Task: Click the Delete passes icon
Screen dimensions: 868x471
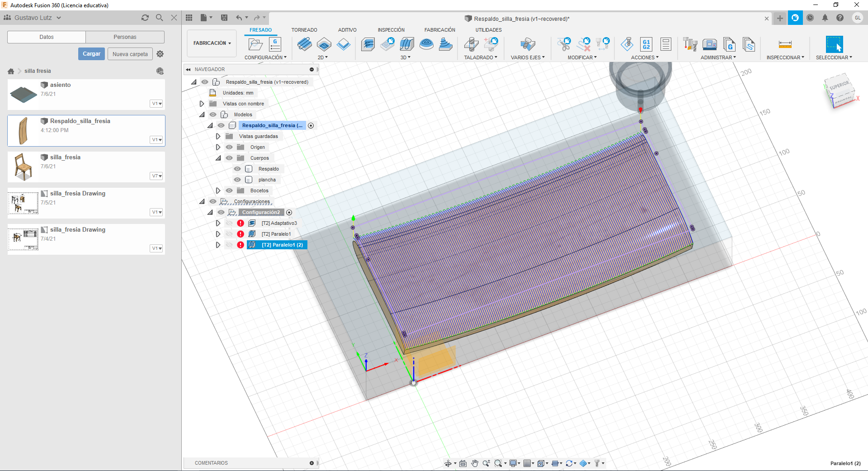Action: click(584, 44)
